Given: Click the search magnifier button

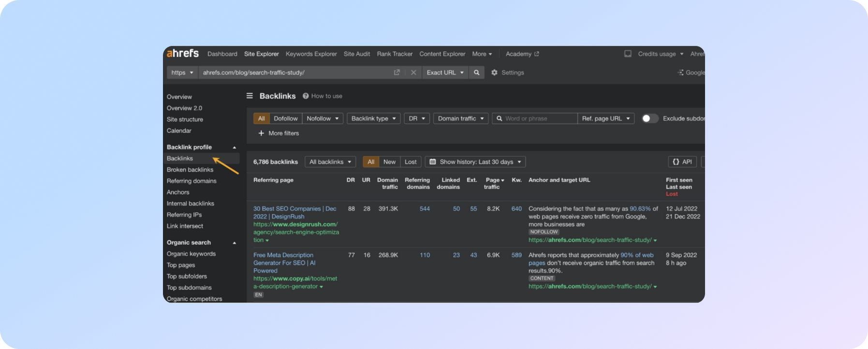Looking at the screenshot, I should coord(477,73).
